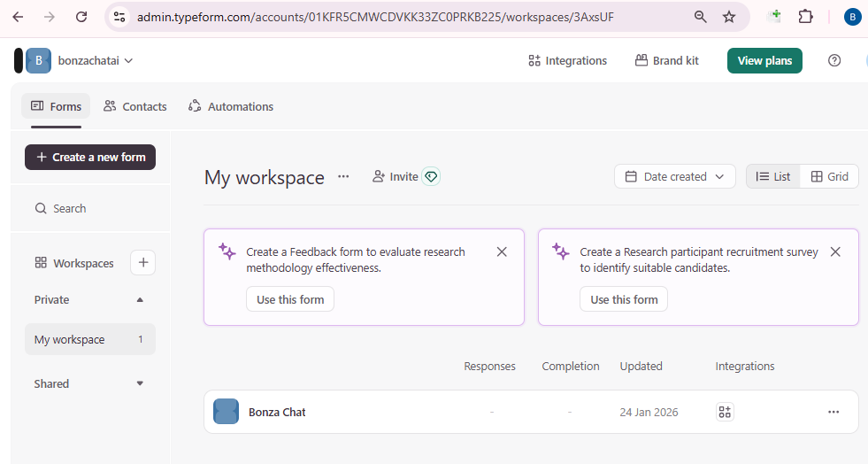Open My workspace three-dot menu

pyautogui.click(x=343, y=176)
